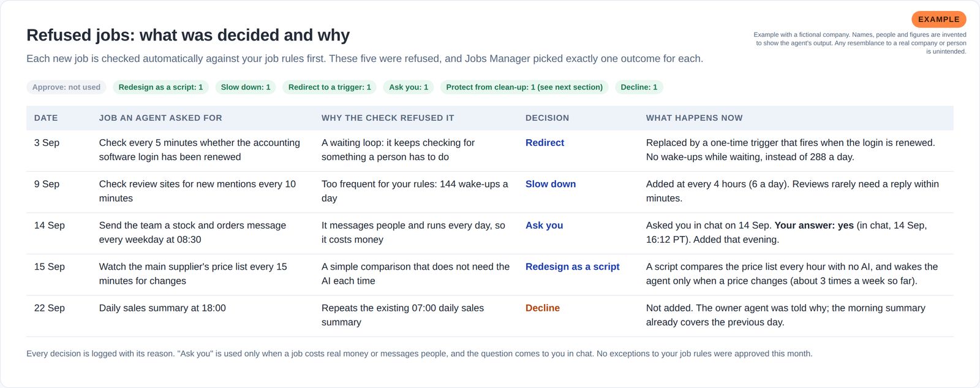
Task: Click 'Too frequent for your rules' reason
Action: [x=415, y=191]
